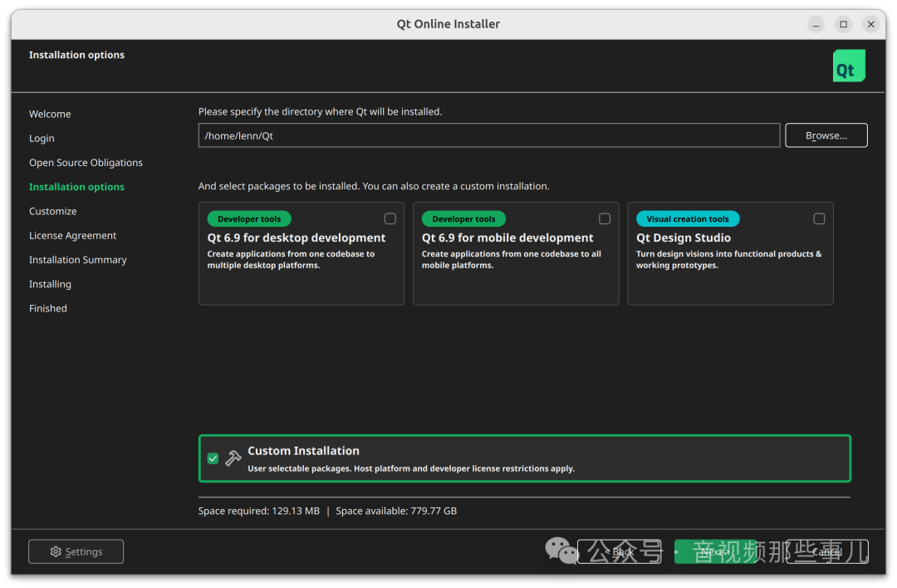897x588 pixels.
Task: Open the License Agreement step
Action: pyautogui.click(x=72, y=236)
